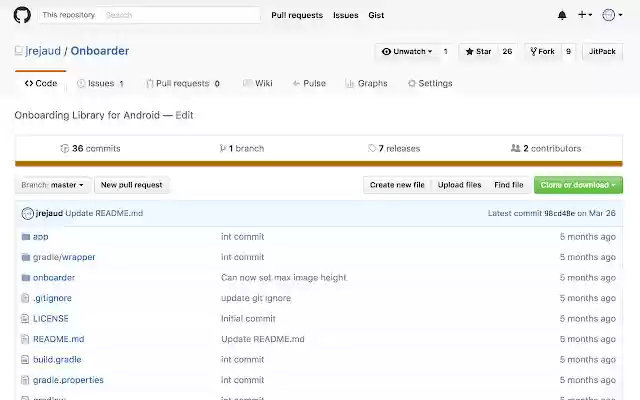Click the orange language bar
The height and width of the screenshot is (400, 640).
319,164
